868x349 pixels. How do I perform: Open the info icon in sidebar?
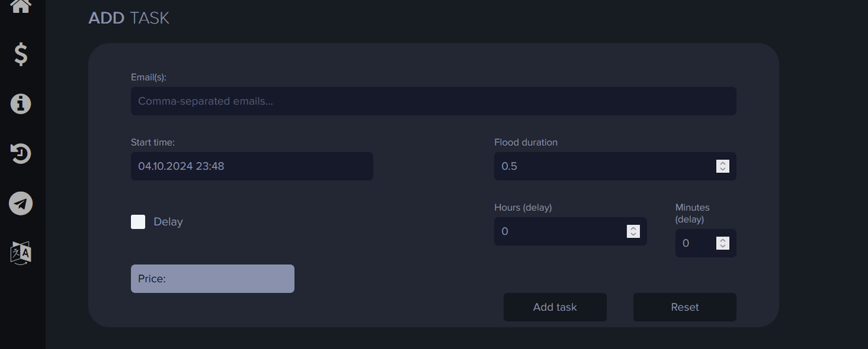[20, 104]
